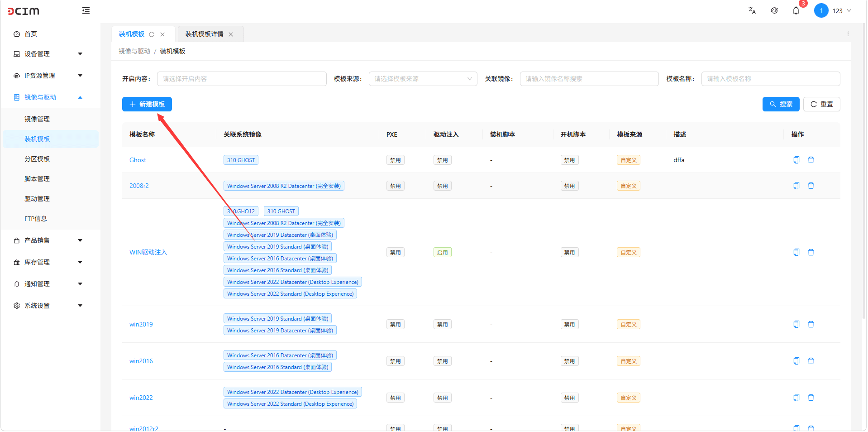Expand 产品销售 menu
Screen dimensions: 868x432
pyautogui.click(x=50, y=240)
